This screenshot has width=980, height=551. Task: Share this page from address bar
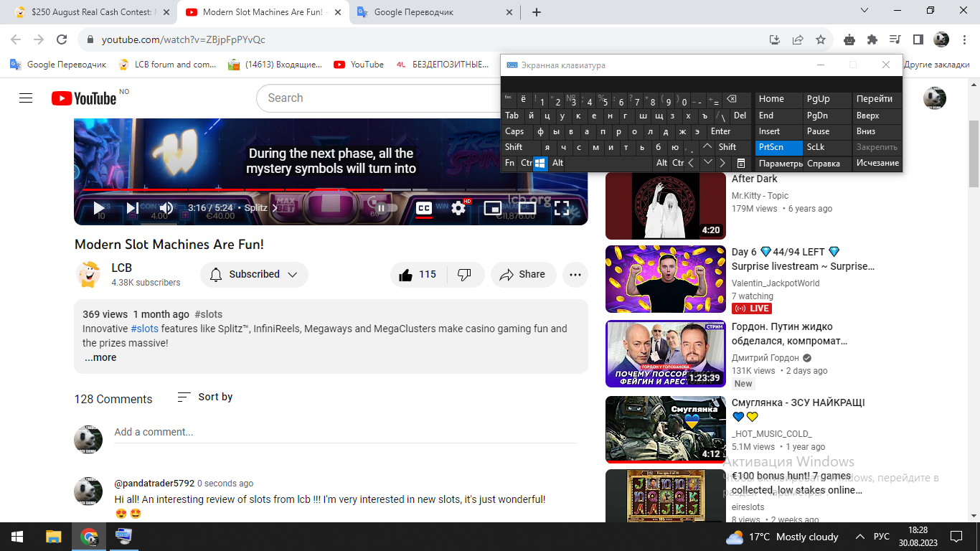(x=797, y=39)
